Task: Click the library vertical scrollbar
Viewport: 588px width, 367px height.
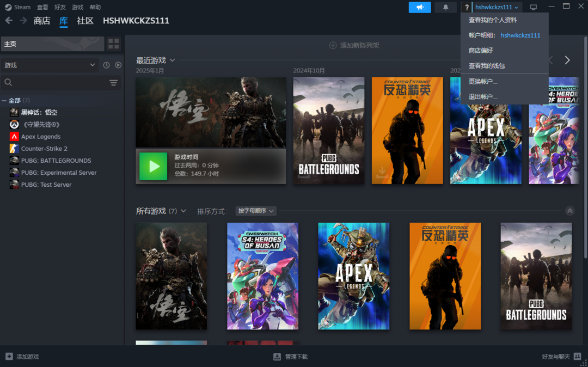Action: point(585,146)
